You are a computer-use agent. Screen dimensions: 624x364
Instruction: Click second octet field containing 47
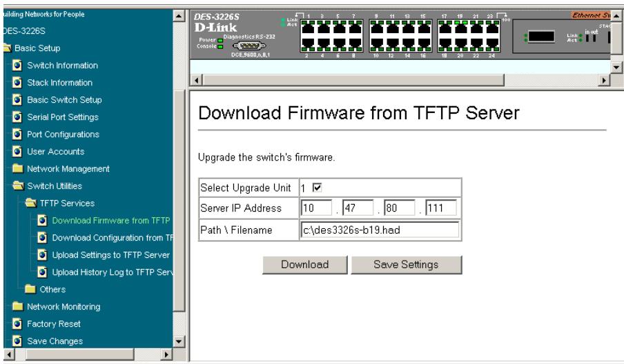pos(358,208)
